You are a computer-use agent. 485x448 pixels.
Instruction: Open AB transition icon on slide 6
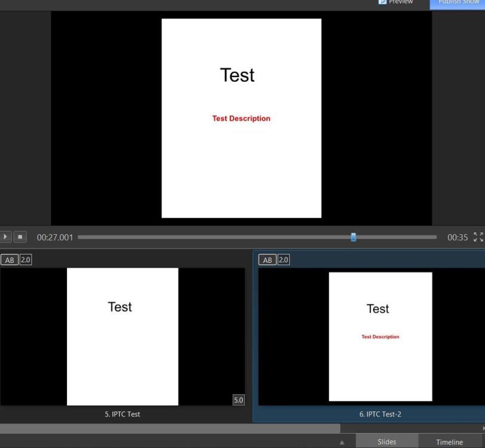coord(268,260)
